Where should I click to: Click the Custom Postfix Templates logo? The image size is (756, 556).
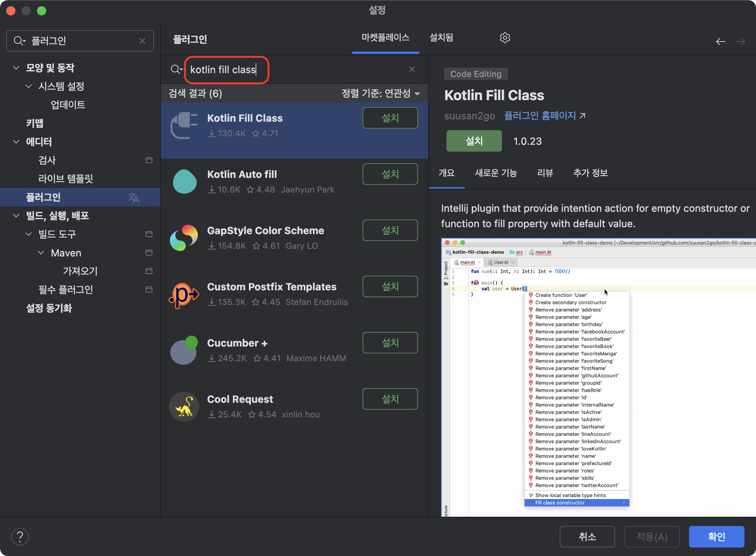coord(184,295)
